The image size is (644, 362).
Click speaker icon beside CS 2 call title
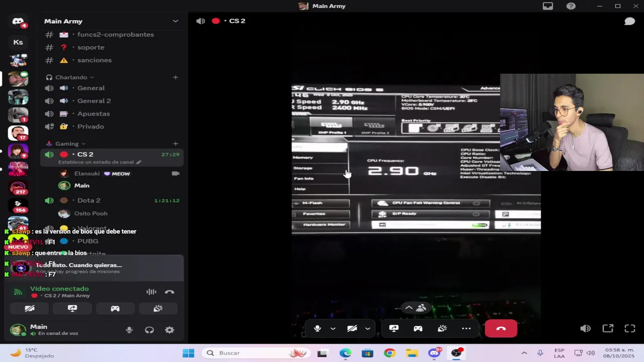[x=201, y=21]
